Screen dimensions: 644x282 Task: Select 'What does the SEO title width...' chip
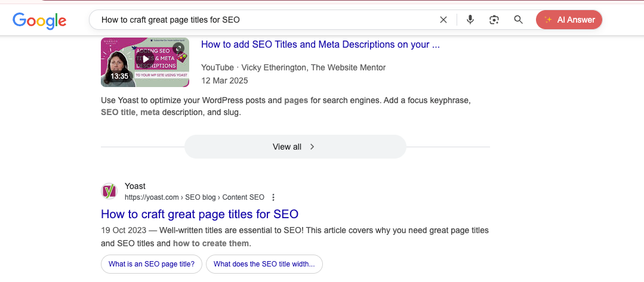click(x=264, y=264)
